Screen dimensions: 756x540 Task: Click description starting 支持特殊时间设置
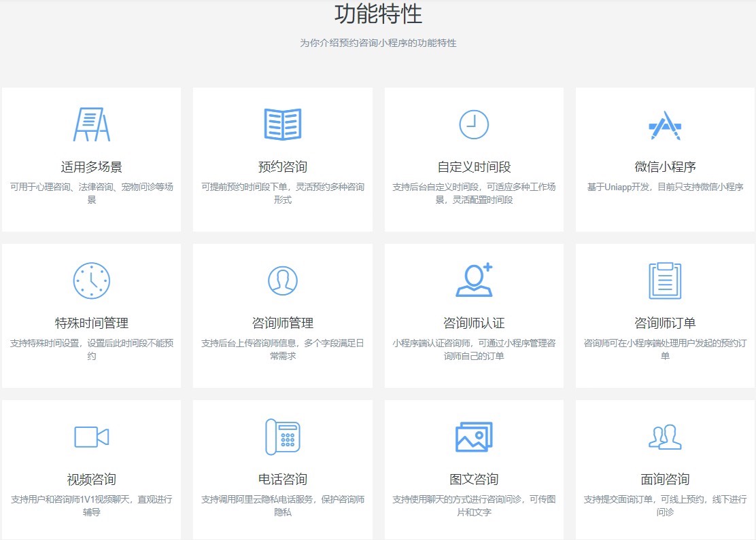[x=92, y=349]
